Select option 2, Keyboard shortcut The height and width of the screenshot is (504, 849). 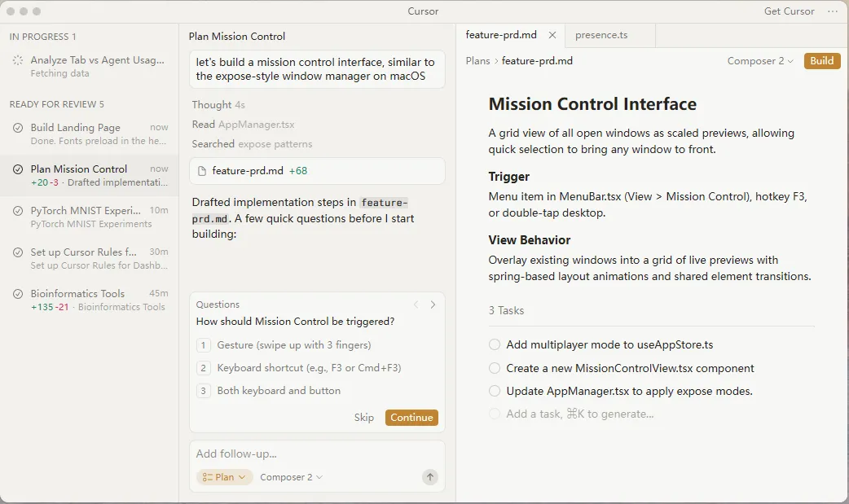(x=317, y=368)
